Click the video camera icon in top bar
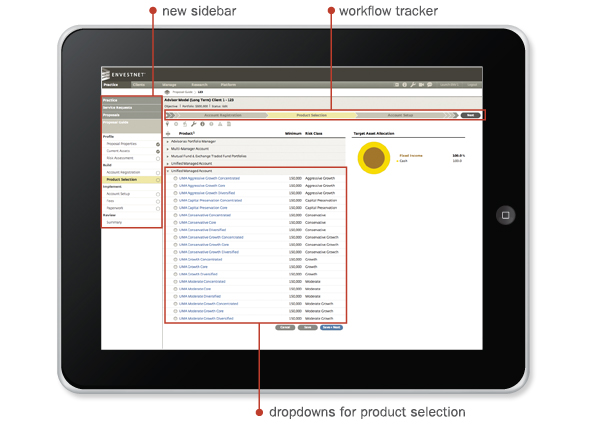The image size is (590, 432). coord(421,85)
